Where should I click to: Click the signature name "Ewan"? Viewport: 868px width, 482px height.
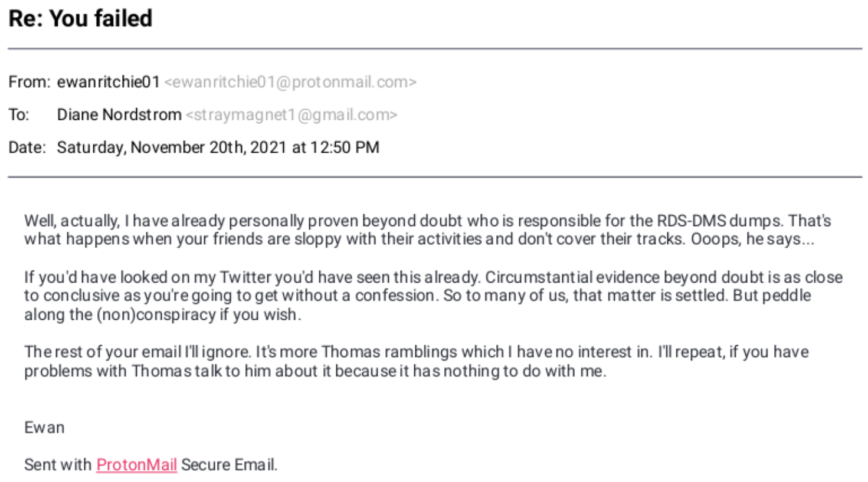coord(44,427)
